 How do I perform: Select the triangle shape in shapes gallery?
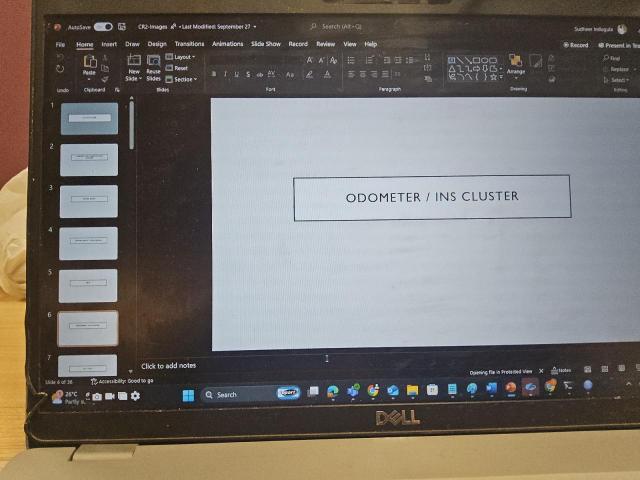click(x=452, y=69)
